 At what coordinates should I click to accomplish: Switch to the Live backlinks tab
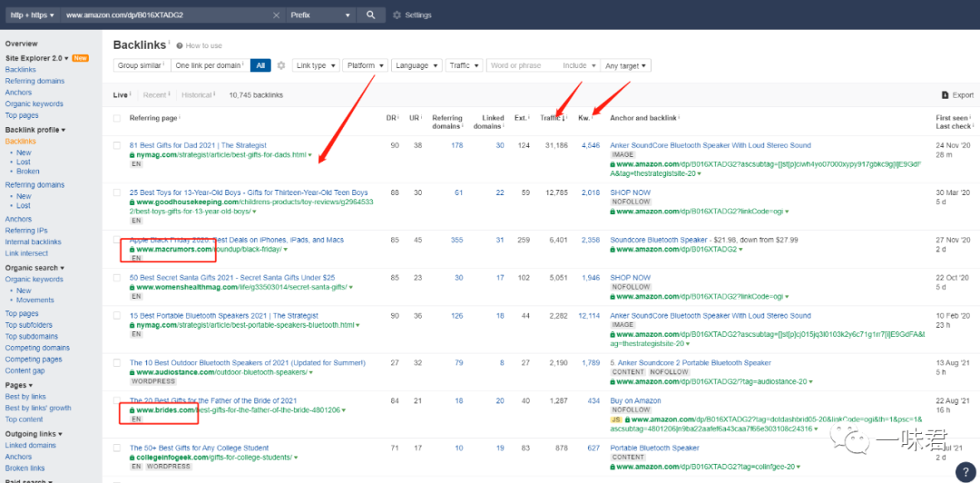click(120, 95)
